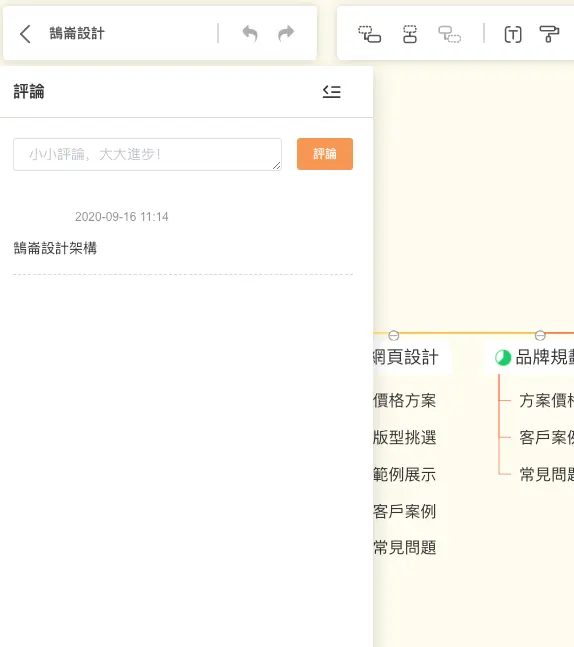Select the 範例展示 node

tap(405, 475)
